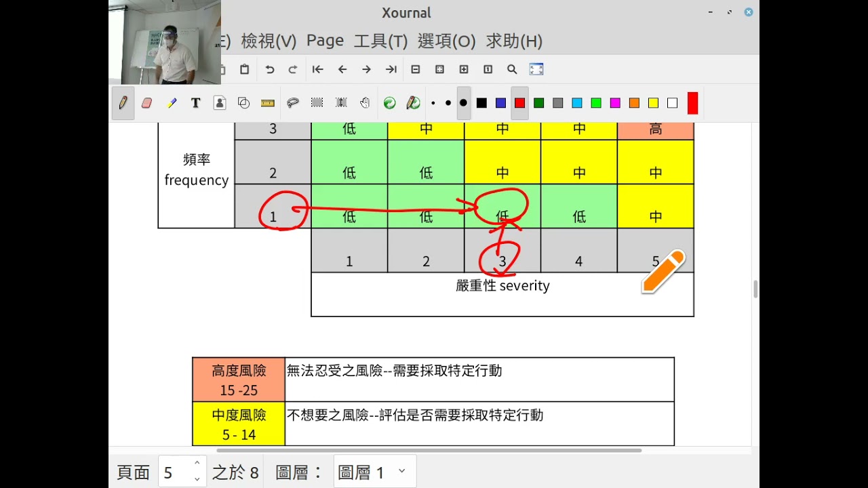Viewport: 868px width, 488px height.
Task: Toggle the Shape Recognizer tool
Action: [x=244, y=103]
